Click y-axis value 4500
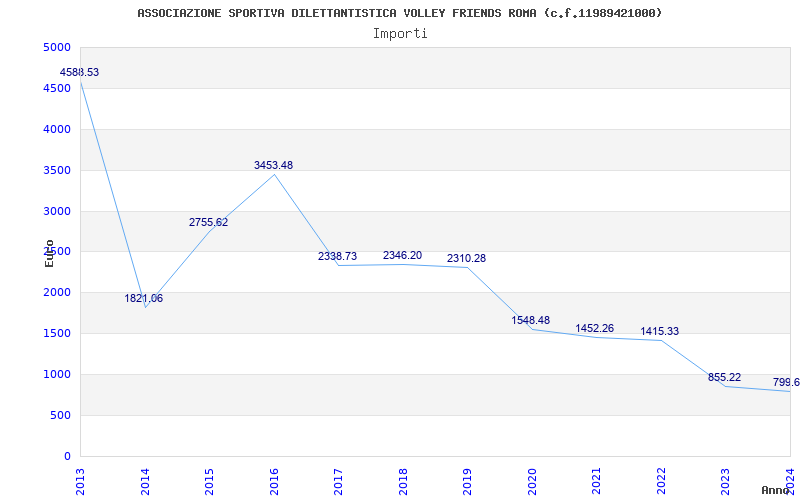Image resolution: width=800 pixels, height=500 pixels. 57,88
